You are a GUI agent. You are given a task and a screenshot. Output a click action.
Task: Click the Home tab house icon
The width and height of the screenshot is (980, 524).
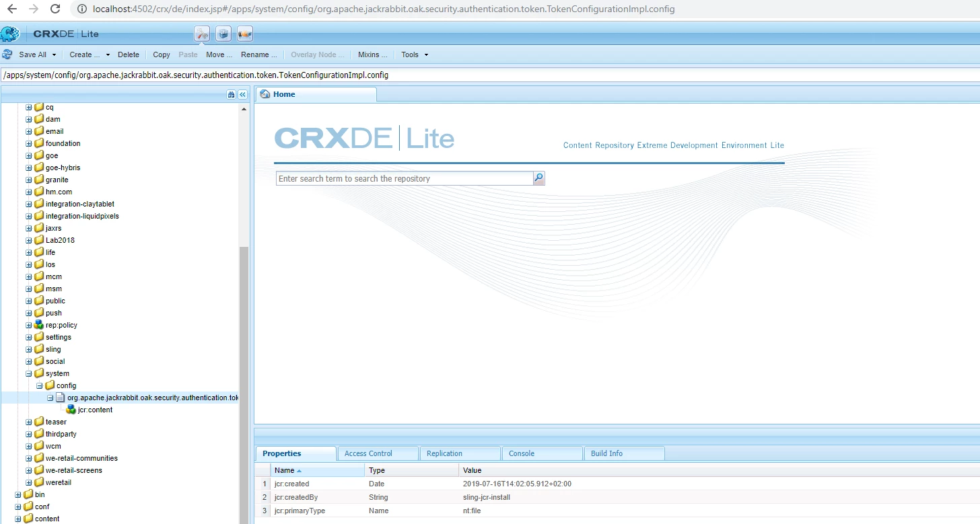coord(265,94)
